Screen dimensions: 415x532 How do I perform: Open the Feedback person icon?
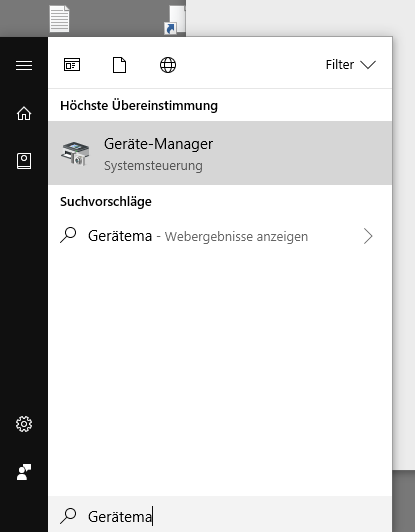tap(24, 472)
